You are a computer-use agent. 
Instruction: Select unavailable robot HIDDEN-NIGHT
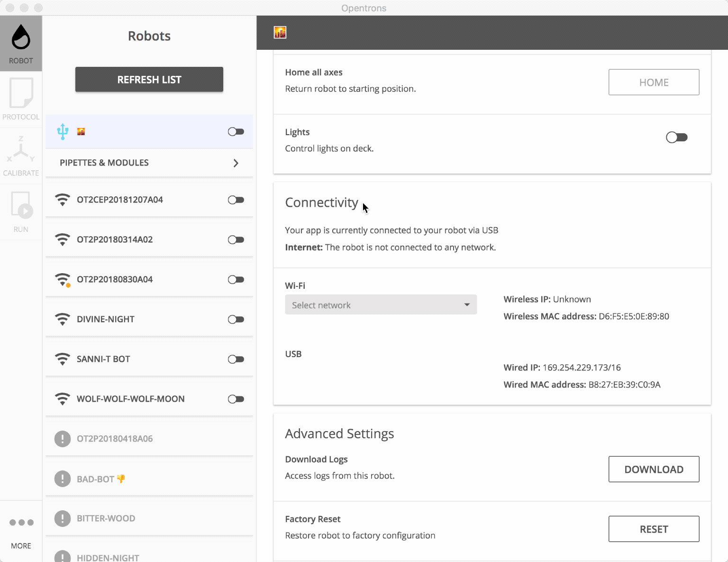click(108, 558)
